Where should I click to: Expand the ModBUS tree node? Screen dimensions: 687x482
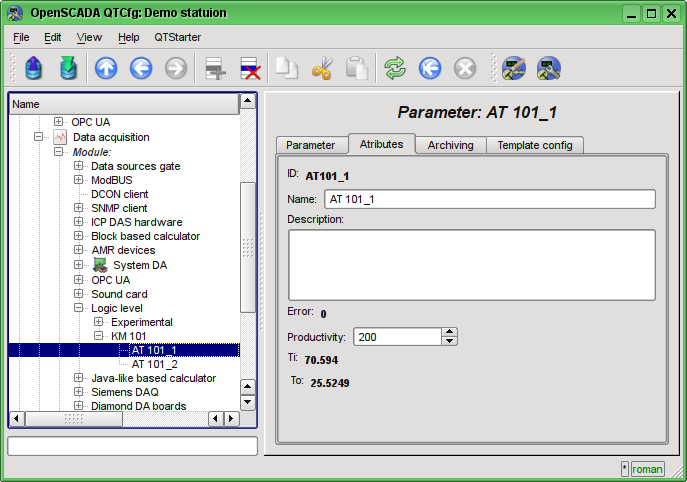pyautogui.click(x=79, y=180)
